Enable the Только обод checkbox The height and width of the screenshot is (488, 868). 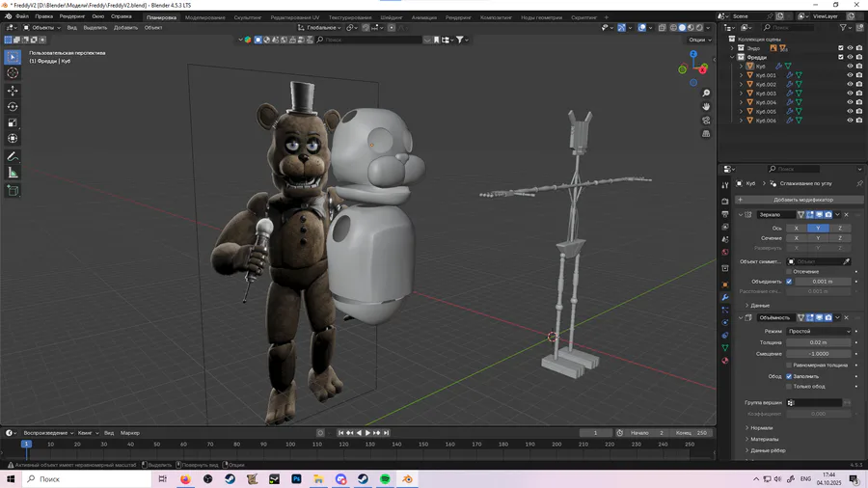(x=789, y=387)
